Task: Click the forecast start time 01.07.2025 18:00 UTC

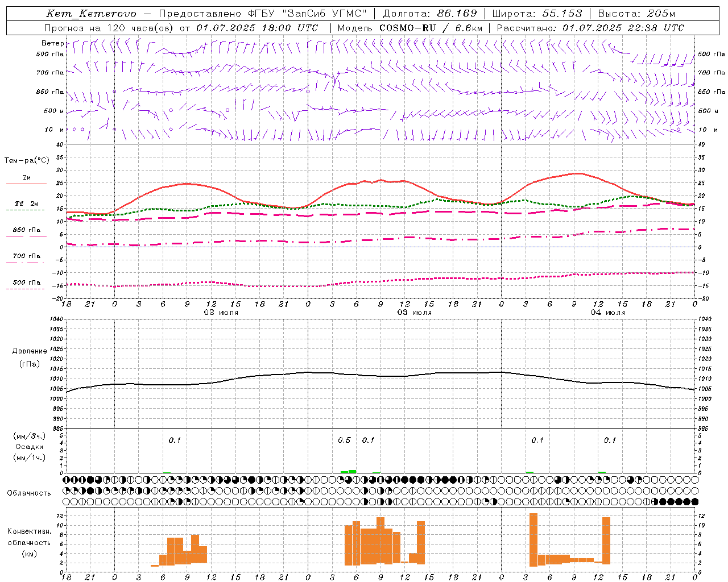Action: point(257,28)
